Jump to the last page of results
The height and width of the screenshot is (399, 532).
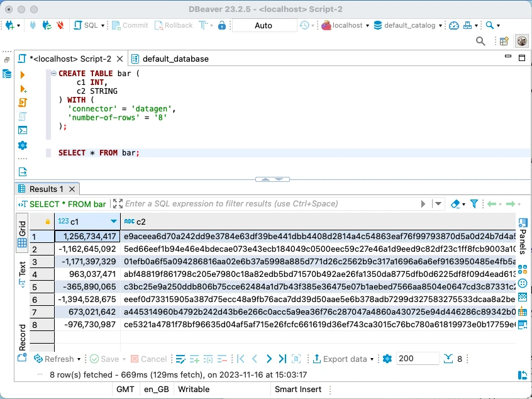[x=282, y=359]
